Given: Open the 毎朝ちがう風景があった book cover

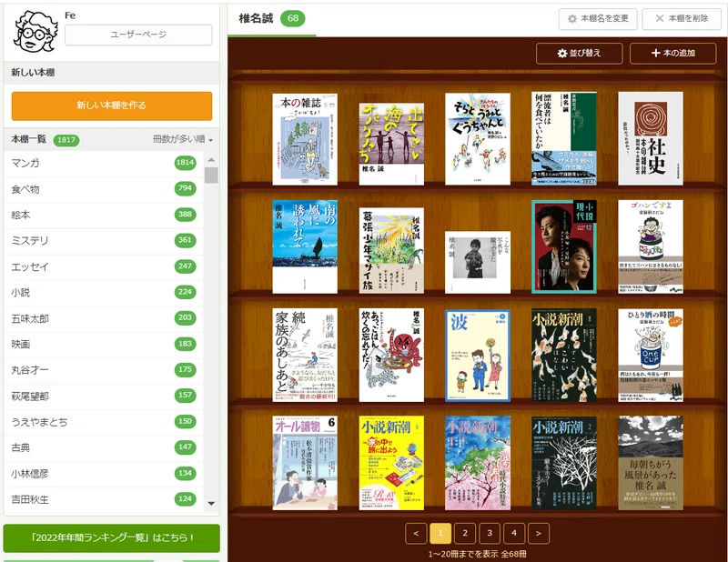Looking at the screenshot, I should click(x=650, y=463).
